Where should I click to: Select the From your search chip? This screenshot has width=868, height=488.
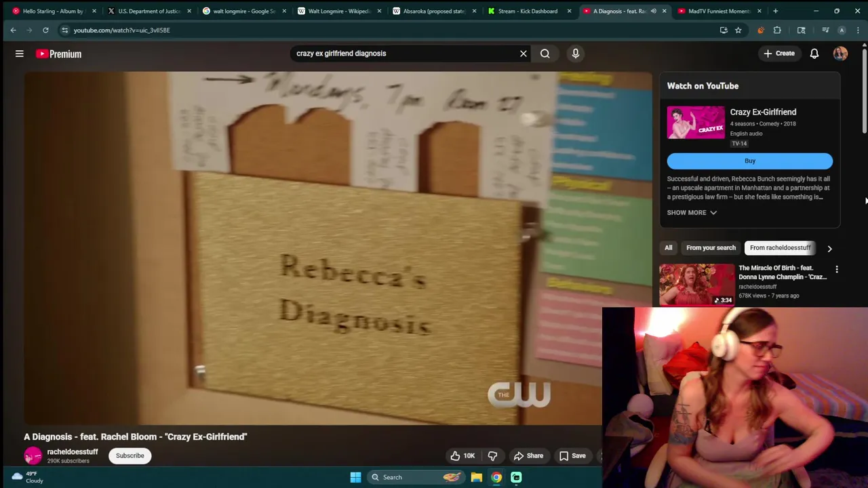[711, 247]
